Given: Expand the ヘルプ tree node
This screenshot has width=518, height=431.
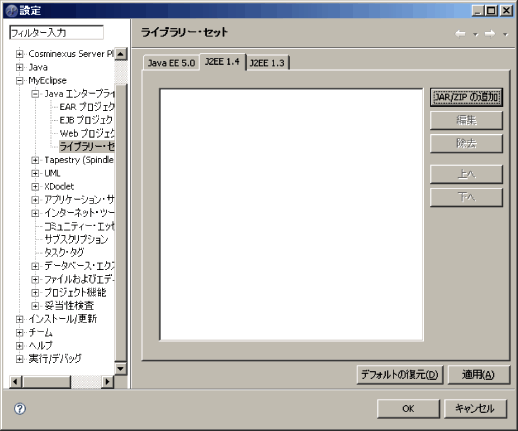Looking at the screenshot, I should tap(20, 346).
